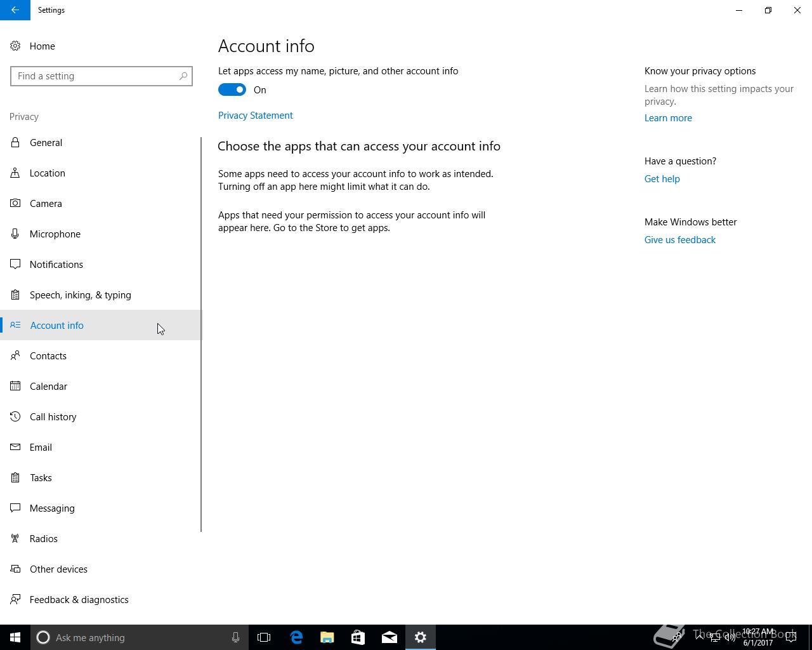Click the Ask me anything Cortana box
This screenshot has height=650, width=812.
(138, 637)
